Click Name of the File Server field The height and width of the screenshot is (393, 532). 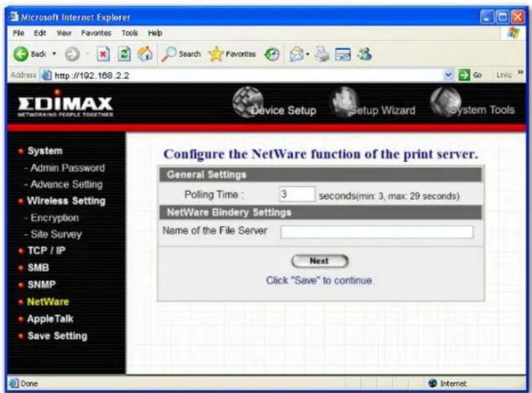pos(377,232)
